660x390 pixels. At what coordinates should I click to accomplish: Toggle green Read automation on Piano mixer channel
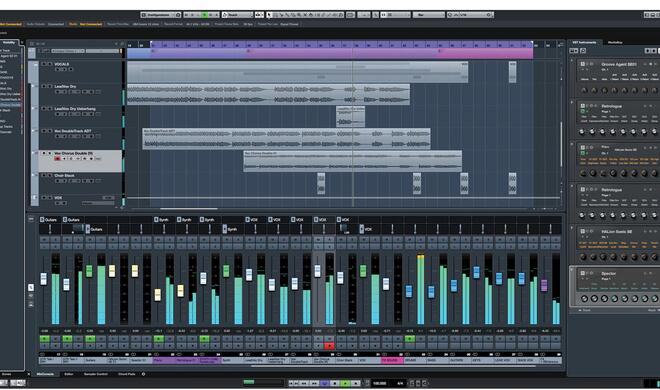(158, 339)
